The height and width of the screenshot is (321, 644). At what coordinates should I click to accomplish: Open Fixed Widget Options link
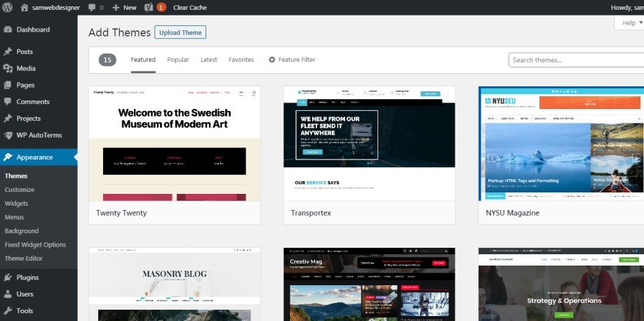35,244
